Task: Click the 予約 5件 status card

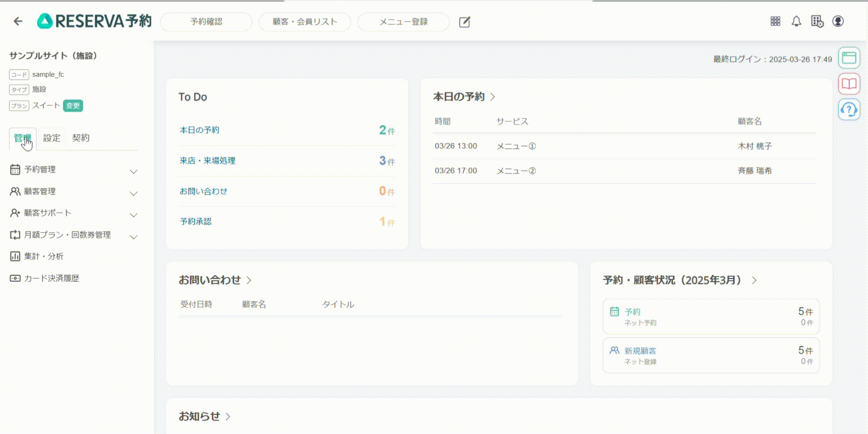Action: pyautogui.click(x=711, y=317)
